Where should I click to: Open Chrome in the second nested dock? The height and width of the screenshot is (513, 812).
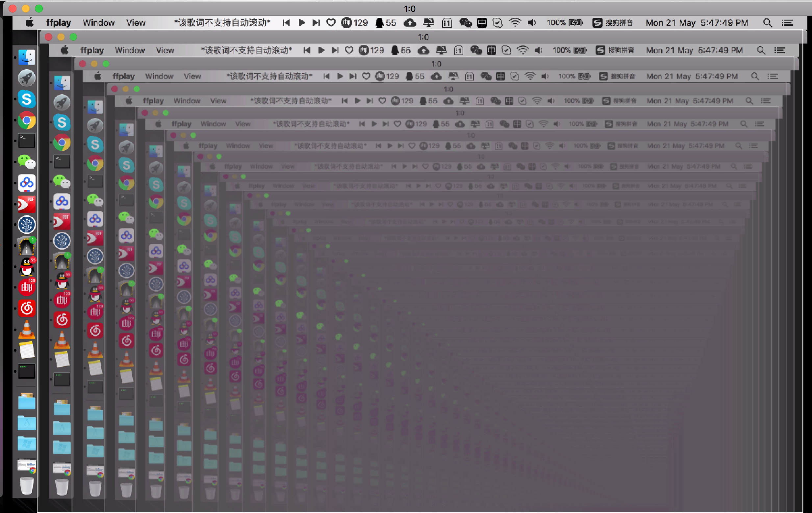pyautogui.click(x=62, y=143)
